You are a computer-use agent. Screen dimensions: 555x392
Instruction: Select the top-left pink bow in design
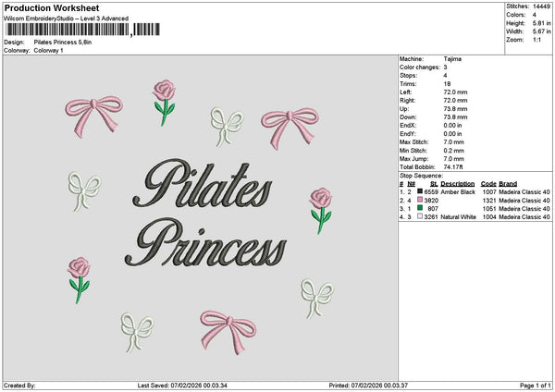pos(95,112)
